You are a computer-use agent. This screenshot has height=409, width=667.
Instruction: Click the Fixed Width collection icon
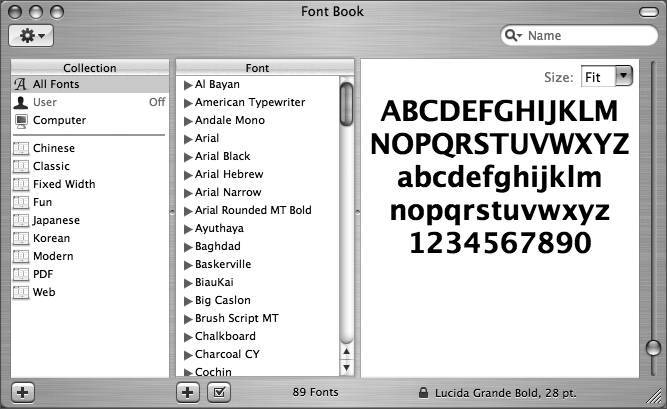(21, 184)
